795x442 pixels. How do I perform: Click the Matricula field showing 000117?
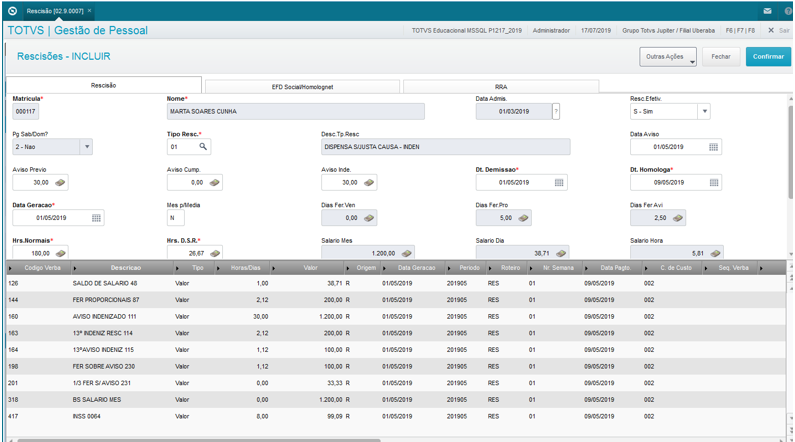tap(25, 112)
